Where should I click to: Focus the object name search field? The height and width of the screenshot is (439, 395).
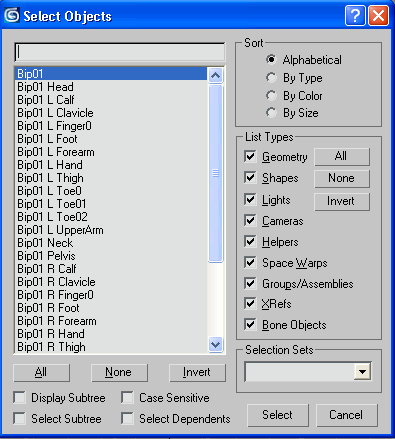point(120,52)
